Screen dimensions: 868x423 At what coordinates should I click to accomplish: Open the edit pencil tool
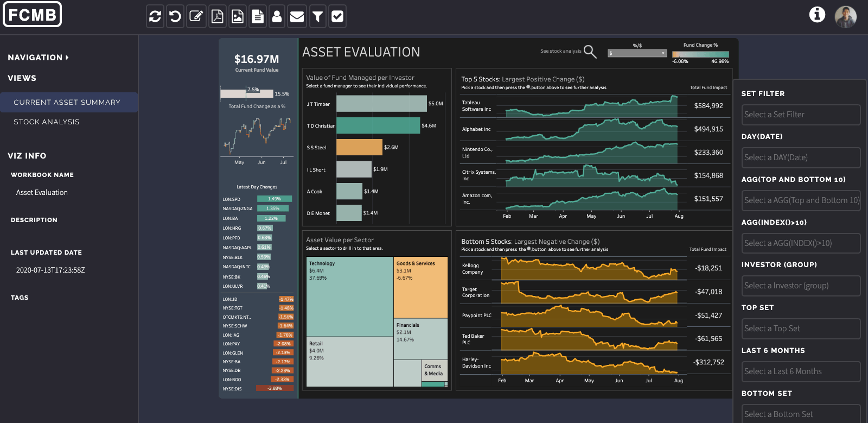[x=196, y=16]
